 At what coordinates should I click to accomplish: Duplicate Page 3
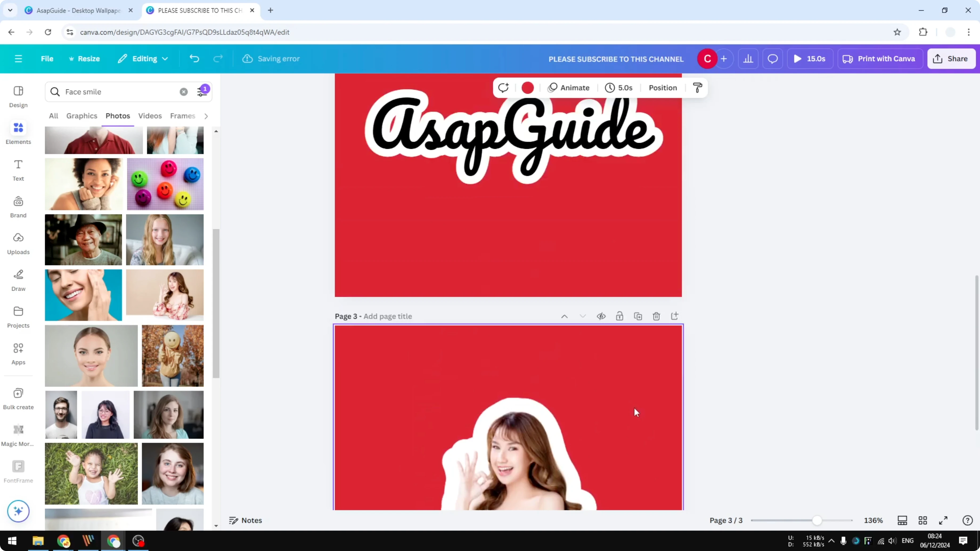(638, 316)
